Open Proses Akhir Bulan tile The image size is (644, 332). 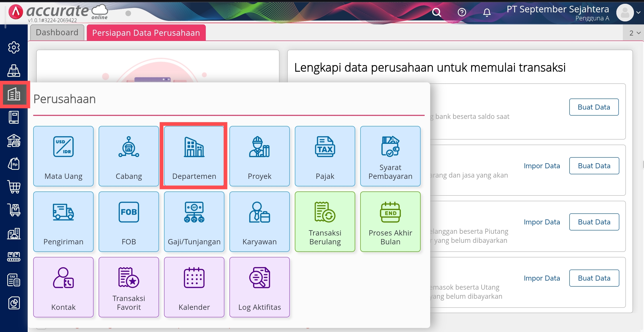(390, 221)
